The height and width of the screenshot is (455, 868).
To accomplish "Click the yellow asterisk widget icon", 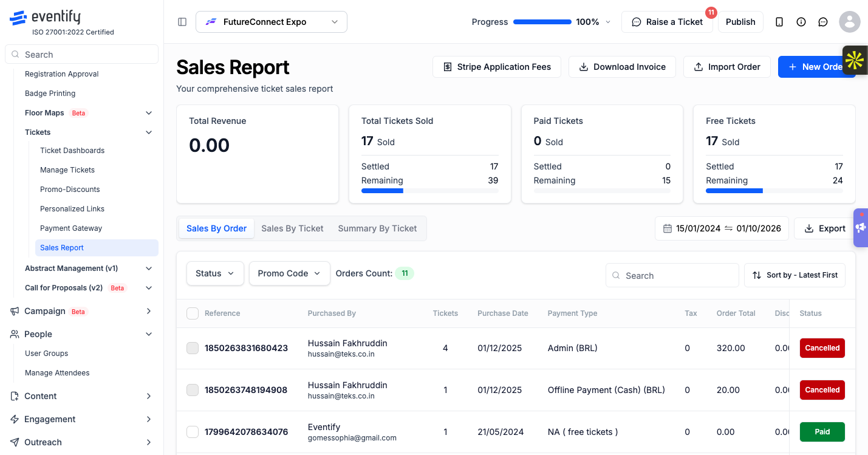I will tap(855, 60).
